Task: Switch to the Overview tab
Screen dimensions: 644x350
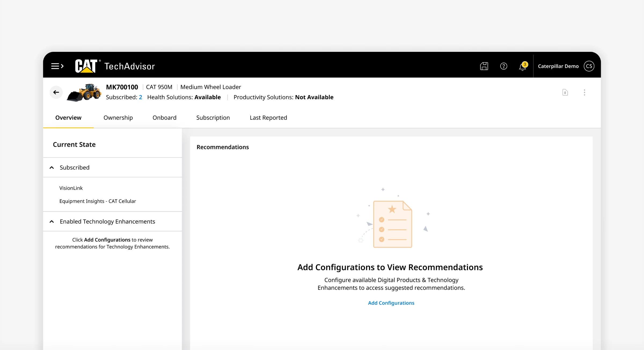Action: coord(68,118)
